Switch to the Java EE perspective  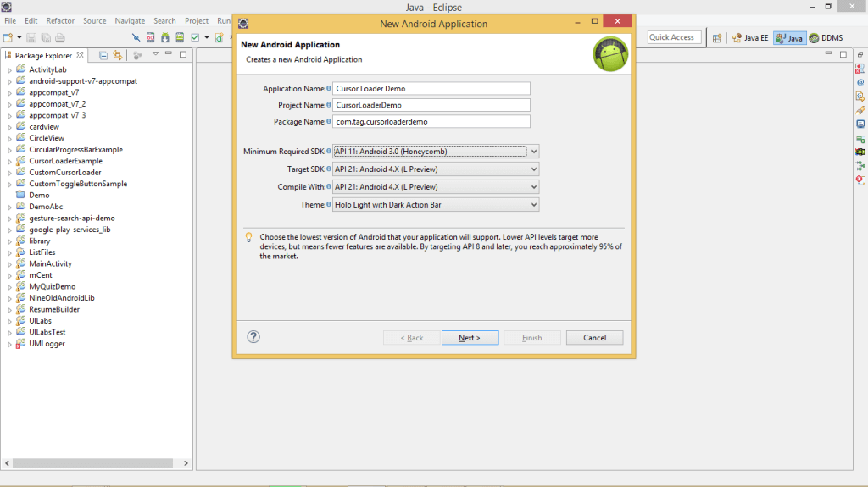coord(750,38)
